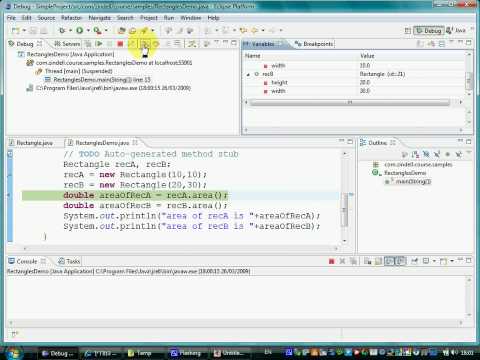Toggle Show Type Names in Variables view
This screenshot has width=480, height=360.
420,44
